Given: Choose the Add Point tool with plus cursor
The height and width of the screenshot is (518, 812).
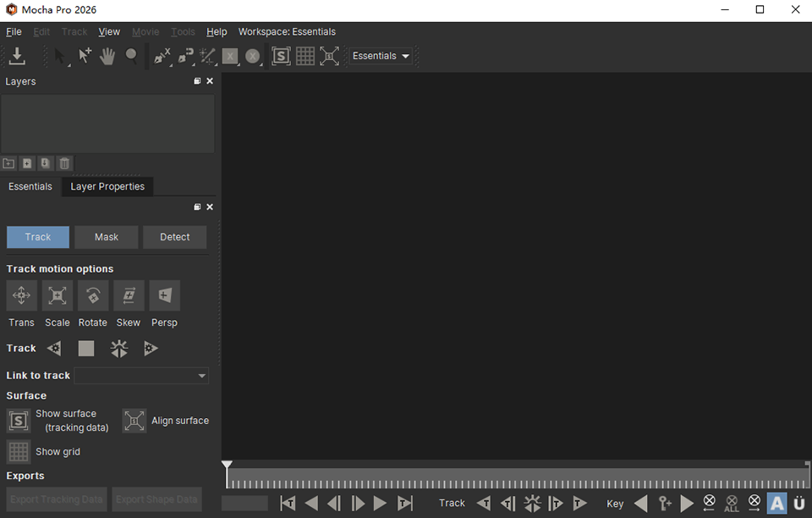Looking at the screenshot, I should [x=85, y=56].
